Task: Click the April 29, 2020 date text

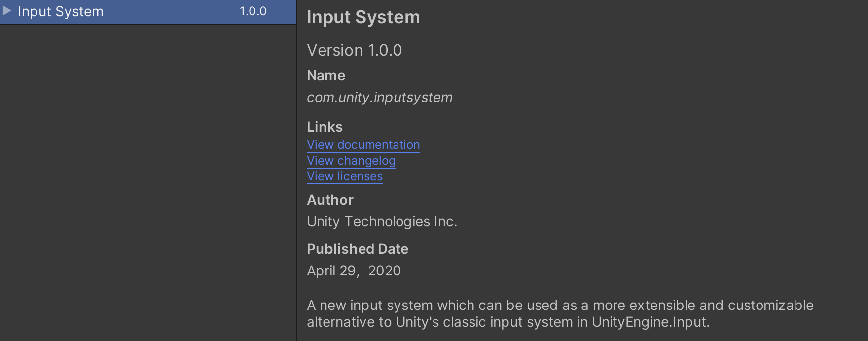Action: tap(354, 271)
